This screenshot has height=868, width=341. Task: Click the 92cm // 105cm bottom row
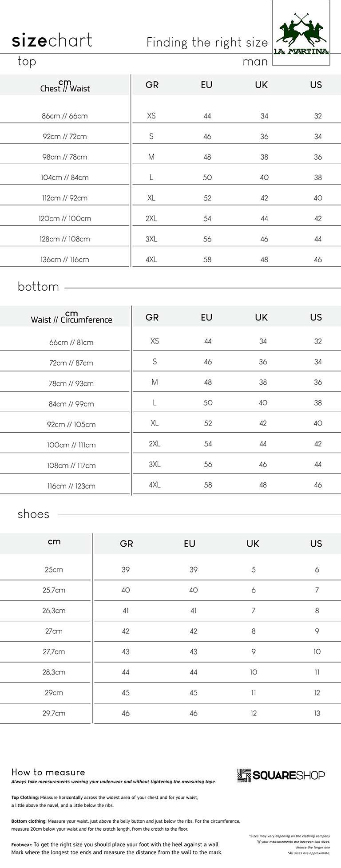click(170, 424)
